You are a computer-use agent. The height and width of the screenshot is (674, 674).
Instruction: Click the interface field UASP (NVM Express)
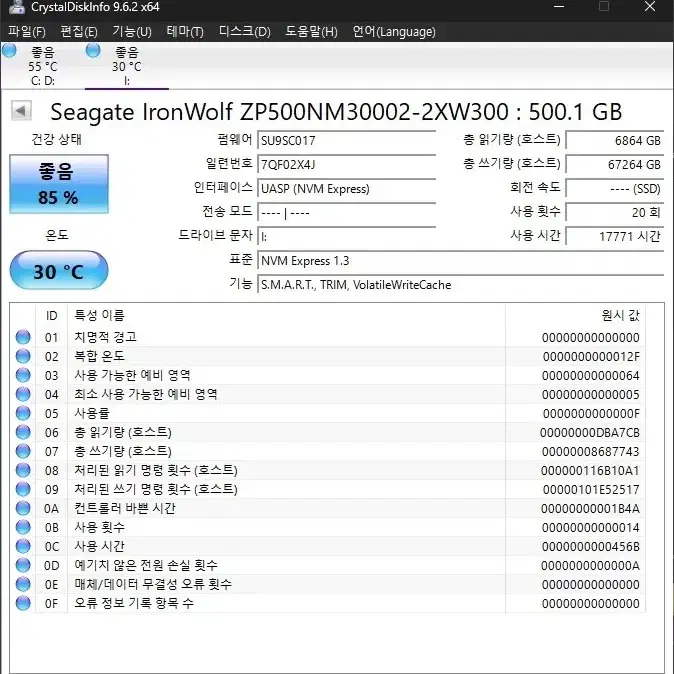[x=346, y=189]
